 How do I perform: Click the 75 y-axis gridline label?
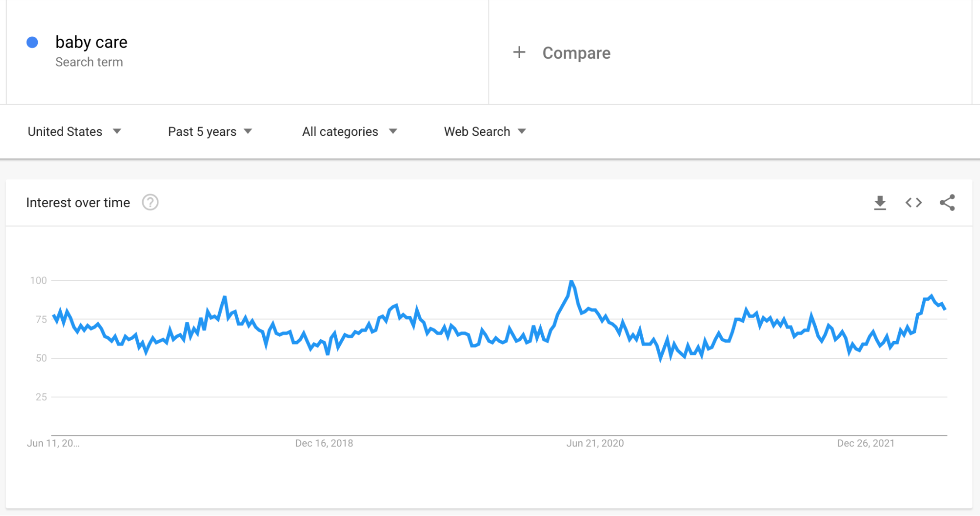tap(41, 319)
